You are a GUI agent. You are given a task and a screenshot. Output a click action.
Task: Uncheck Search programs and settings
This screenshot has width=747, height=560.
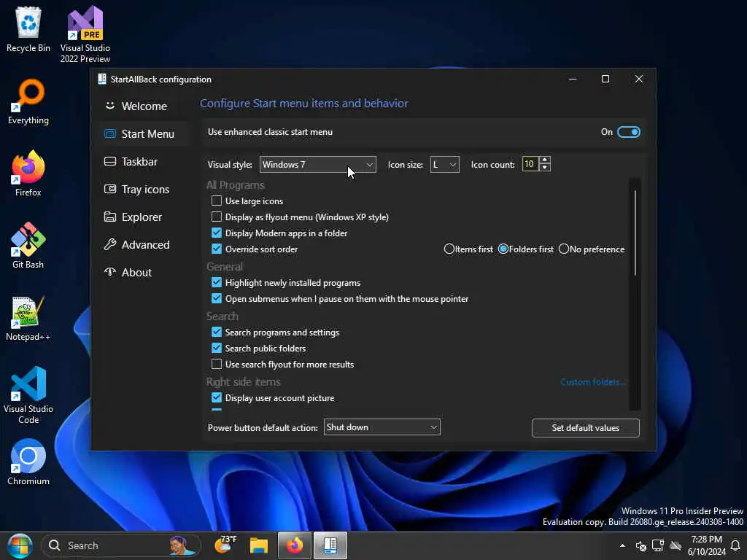pos(217,332)
